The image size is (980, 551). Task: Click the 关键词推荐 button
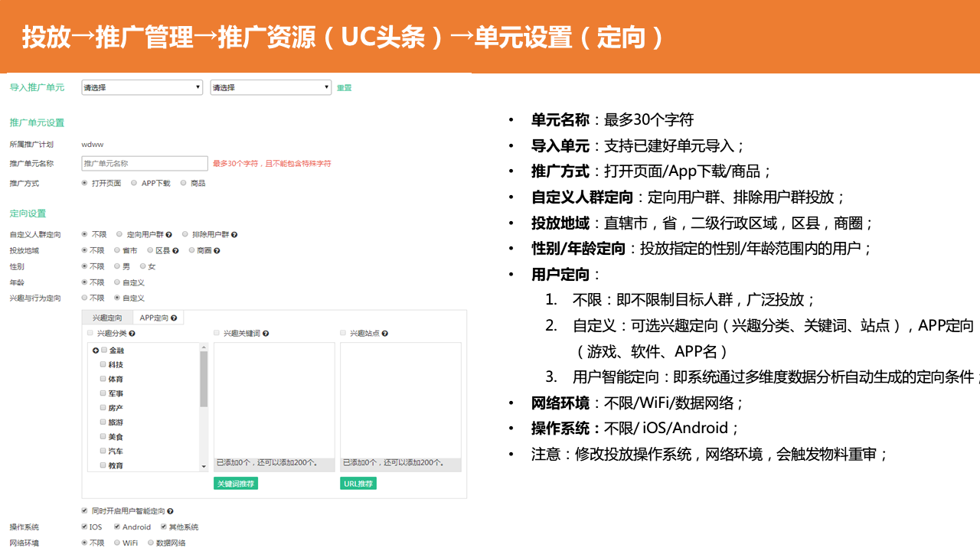236,484
